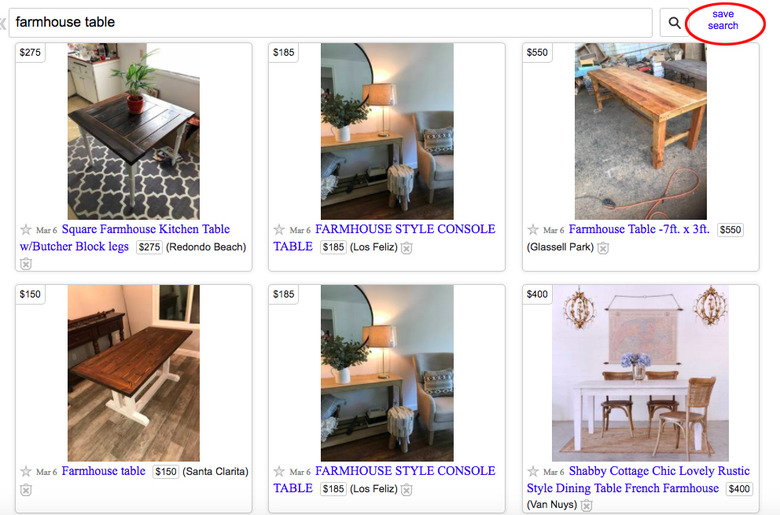Screen dimensions: 780x515
Task: Star the Farmhouse Table -7ft. x 3ft. listing
Action: tap(533, 229)
